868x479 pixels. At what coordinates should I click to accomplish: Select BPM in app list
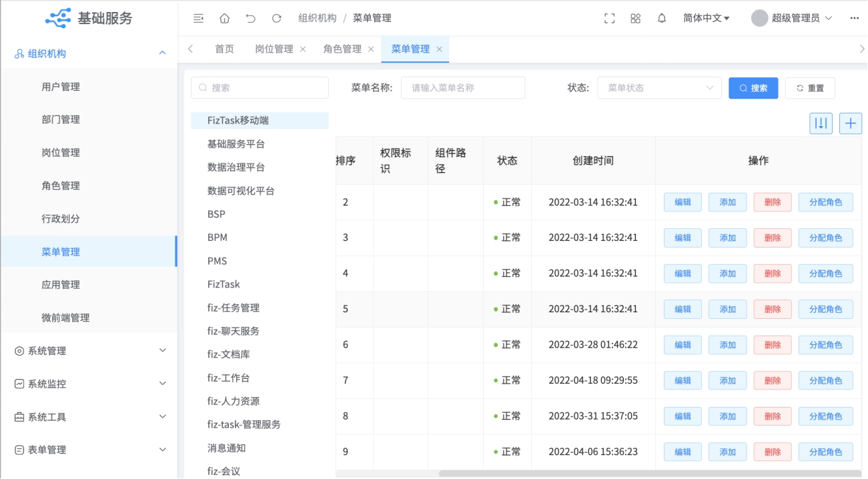[x=218, y=237]
